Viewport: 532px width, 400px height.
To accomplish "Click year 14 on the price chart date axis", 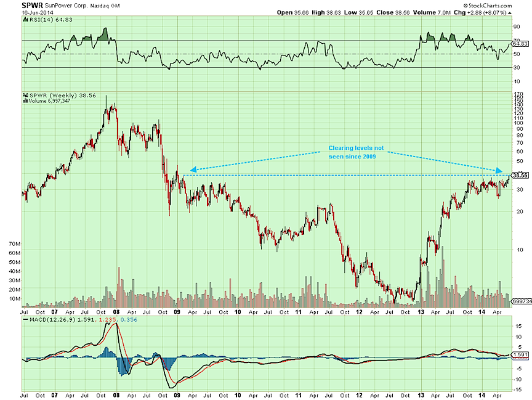I will click(x=482, y=312).
